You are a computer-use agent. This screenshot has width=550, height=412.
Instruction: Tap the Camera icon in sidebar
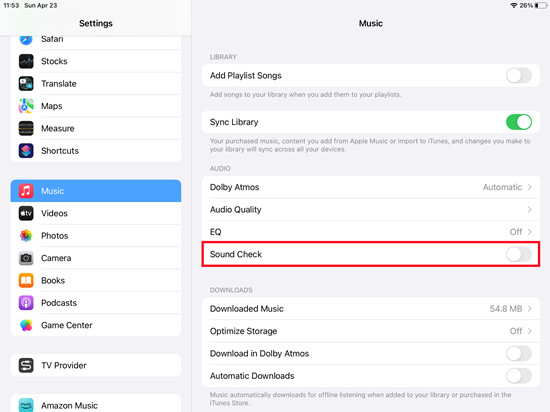[26, 258]
